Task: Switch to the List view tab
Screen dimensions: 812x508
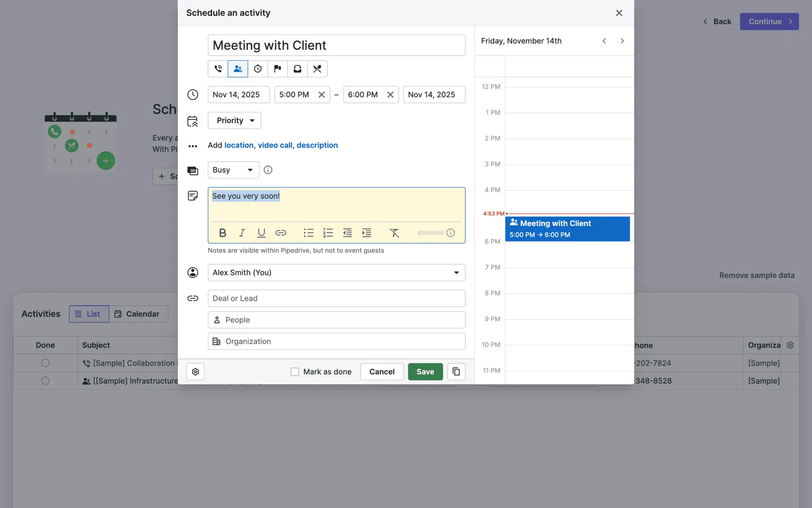Action: click(x=89, y=314)
